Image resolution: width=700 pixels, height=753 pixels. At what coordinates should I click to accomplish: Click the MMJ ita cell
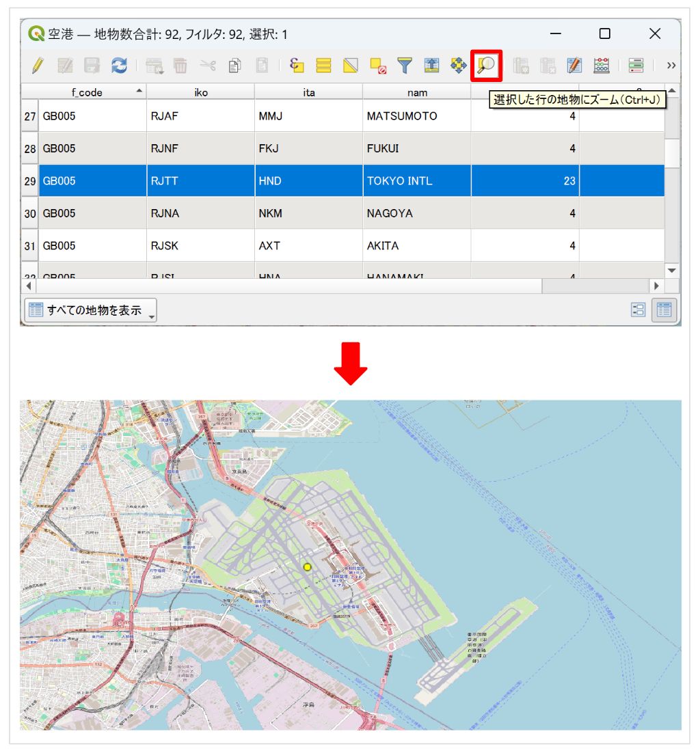tap(309, 116)
